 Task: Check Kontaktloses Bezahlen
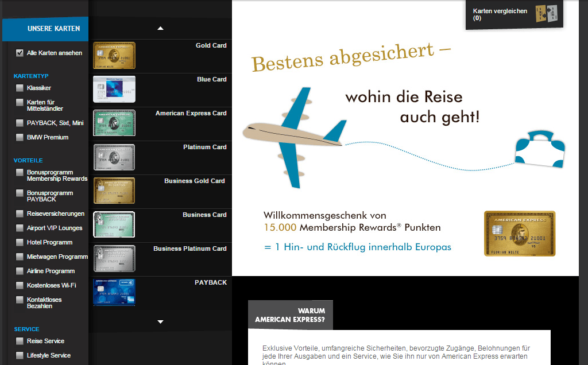[x=20, y=300]
